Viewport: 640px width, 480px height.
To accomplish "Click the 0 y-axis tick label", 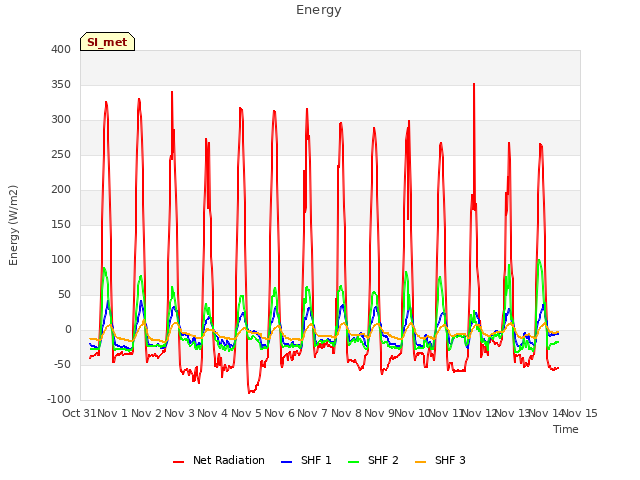I will [68, 330].
